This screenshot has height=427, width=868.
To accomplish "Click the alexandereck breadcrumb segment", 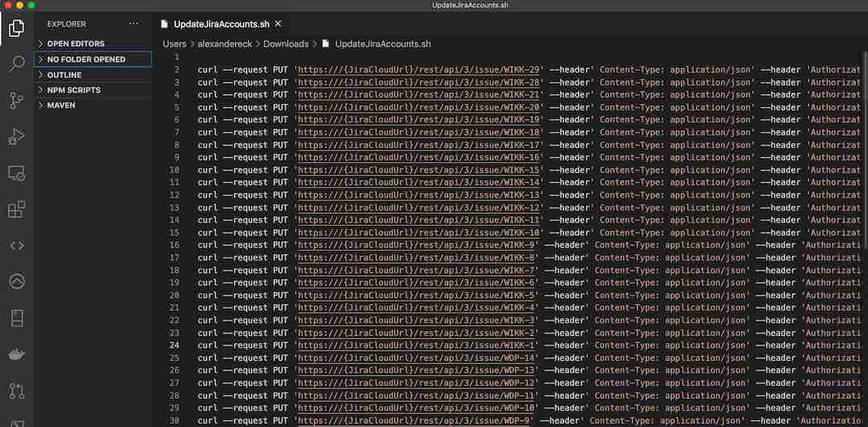I will point(223,43).
